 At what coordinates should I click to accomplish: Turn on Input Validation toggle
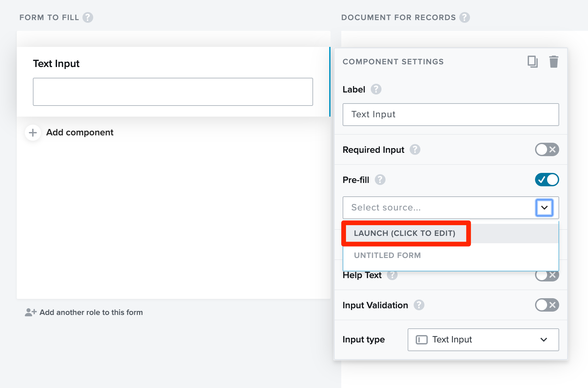[x=546, y=305]
